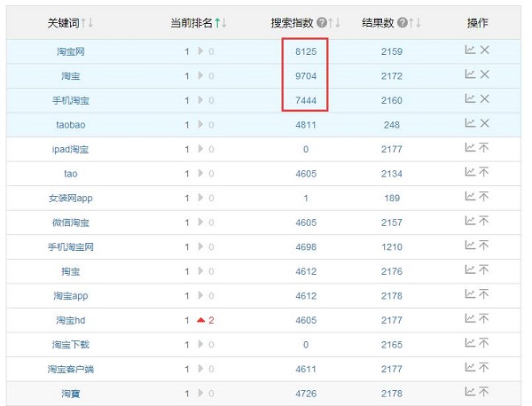
Task: Open trend chart for 掏宝 row
Action: pos(470,269)
